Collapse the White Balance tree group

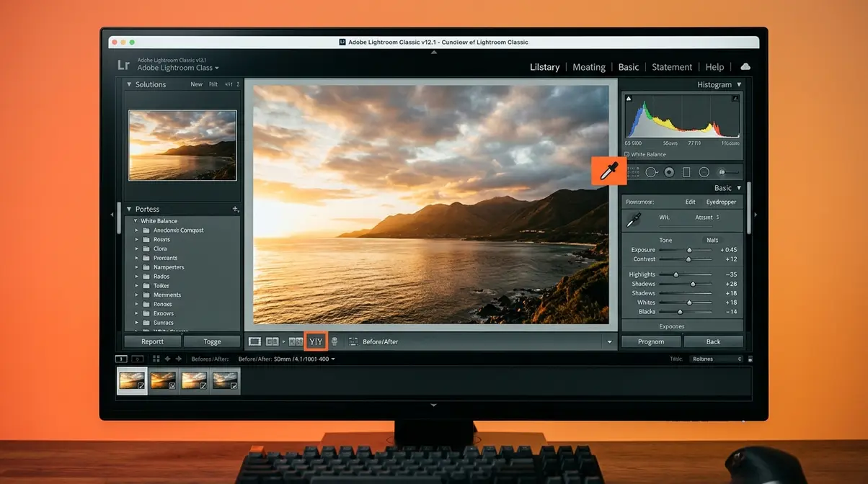point(135,221)
